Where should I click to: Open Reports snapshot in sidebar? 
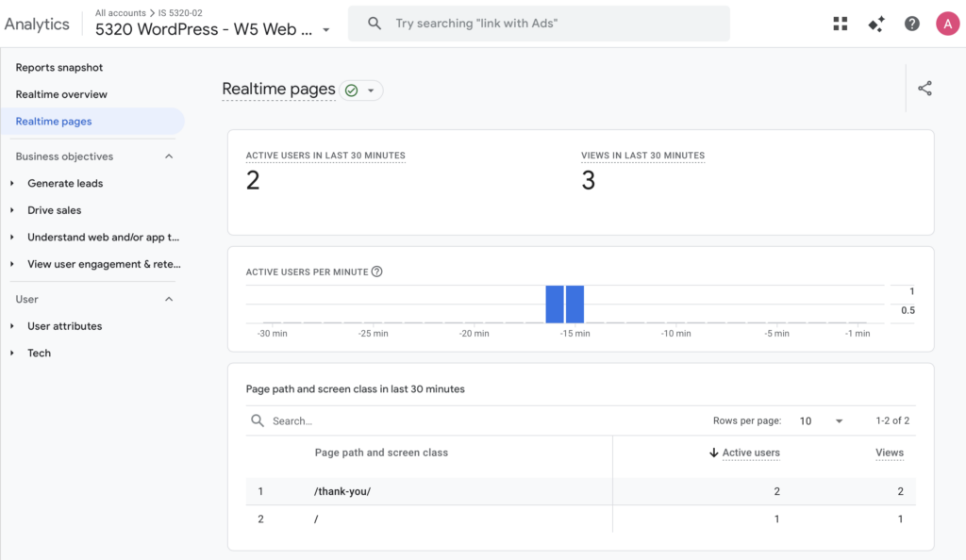[59, 68]
